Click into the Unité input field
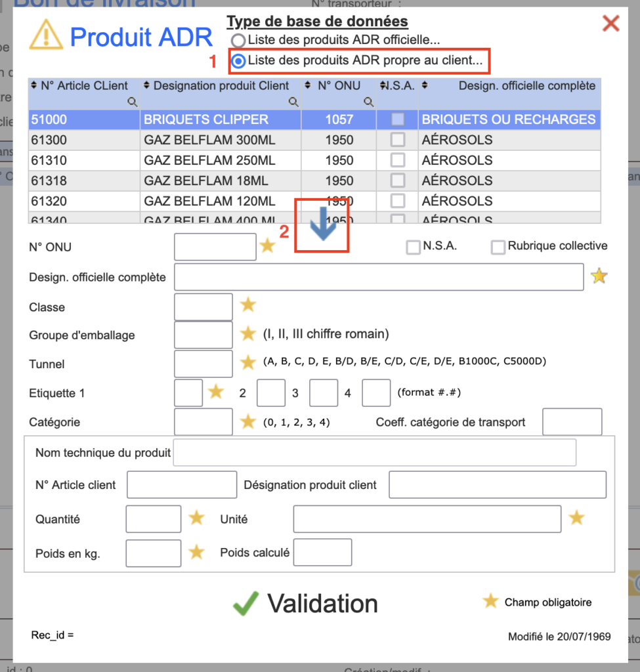The width and height of the screenshot is (640, 672). tap(427, 519)
